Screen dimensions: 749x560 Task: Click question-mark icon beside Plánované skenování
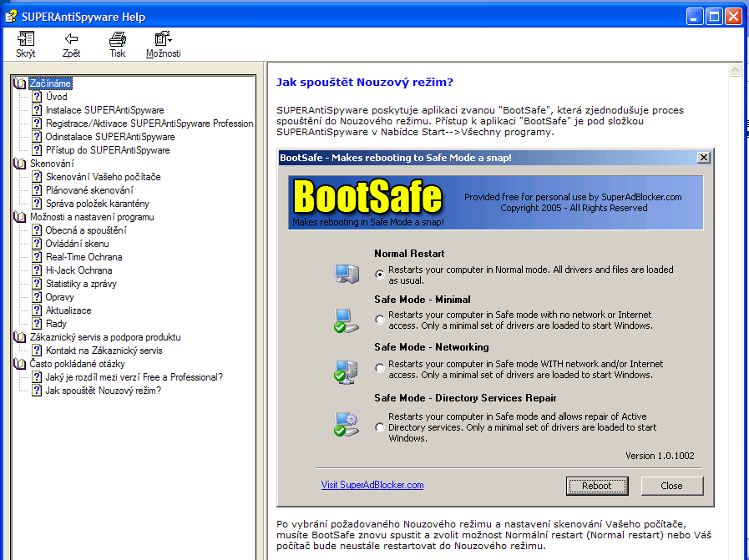[37, 190]
